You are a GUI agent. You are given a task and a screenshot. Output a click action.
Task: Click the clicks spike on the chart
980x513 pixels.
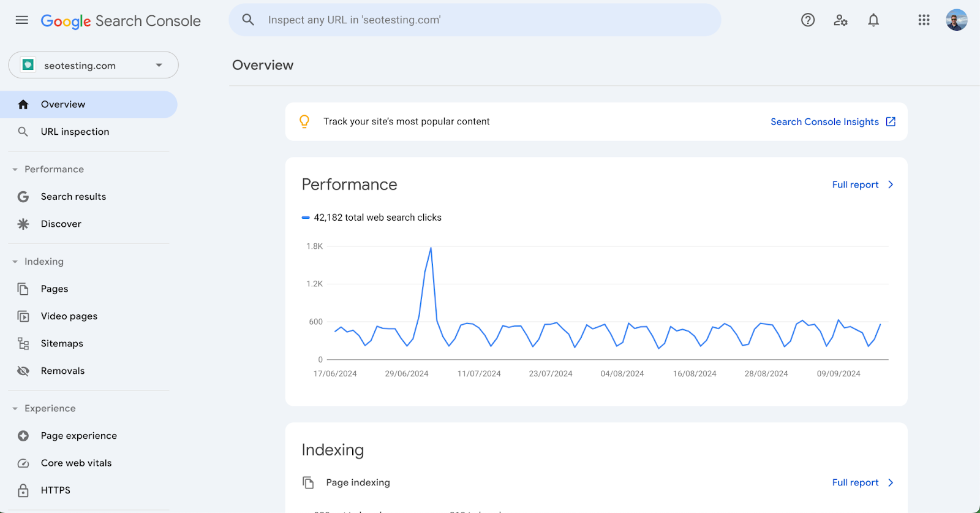(x=431, y=248)
